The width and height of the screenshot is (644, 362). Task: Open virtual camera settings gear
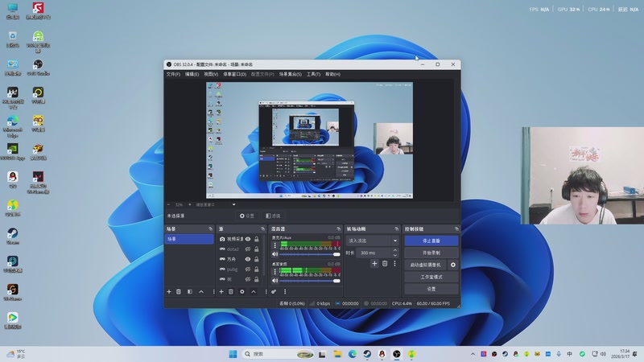[x=452, y=265]
